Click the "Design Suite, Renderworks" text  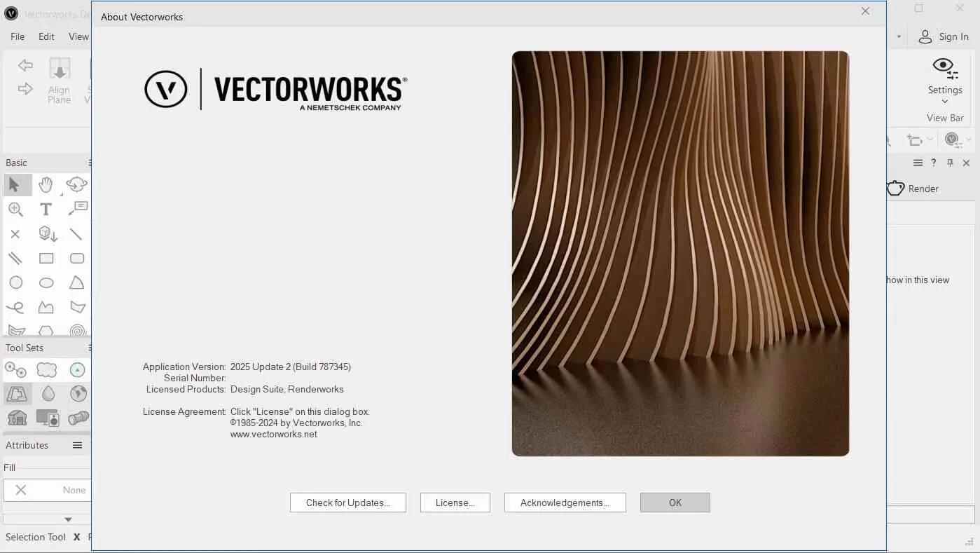[287, 389]
